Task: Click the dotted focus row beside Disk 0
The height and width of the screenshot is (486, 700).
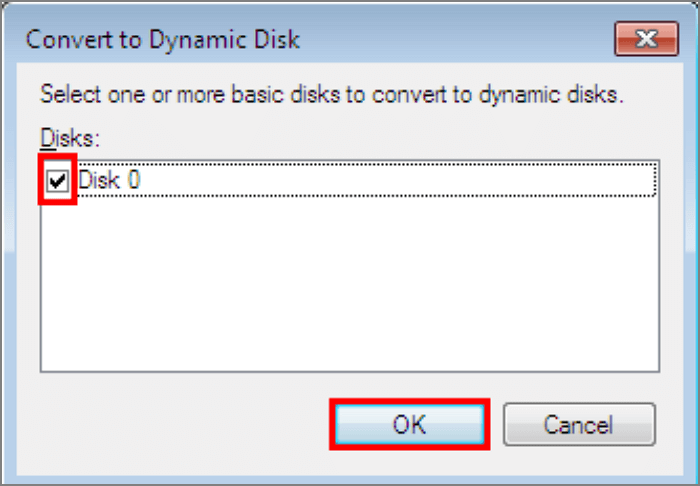Action: coord(400,181)
